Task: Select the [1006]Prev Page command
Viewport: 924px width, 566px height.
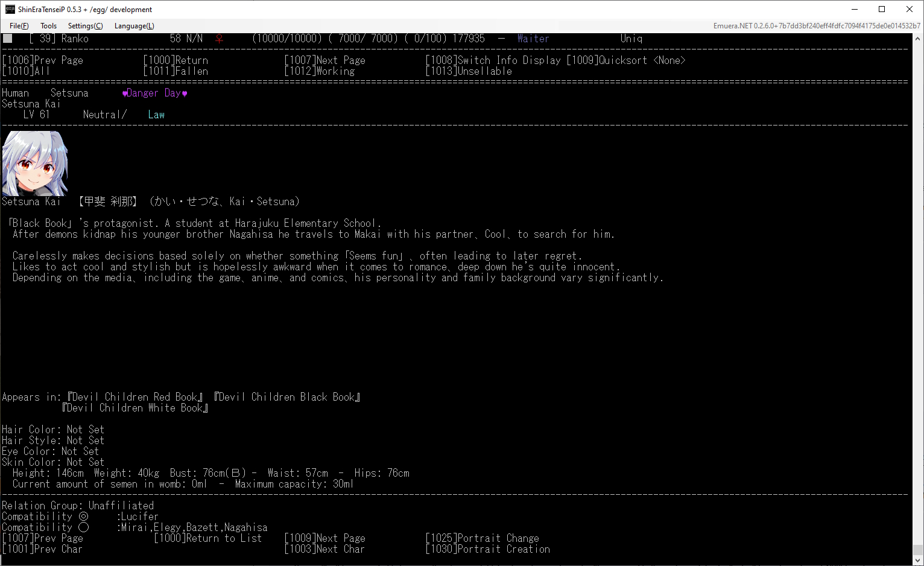Action: 43,60
